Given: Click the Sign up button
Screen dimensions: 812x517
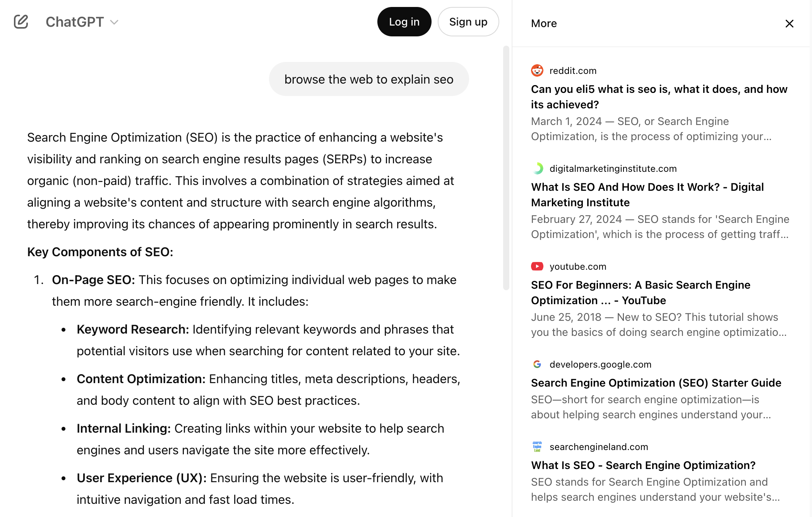Looking at the screenshot, I should [468, 22].
